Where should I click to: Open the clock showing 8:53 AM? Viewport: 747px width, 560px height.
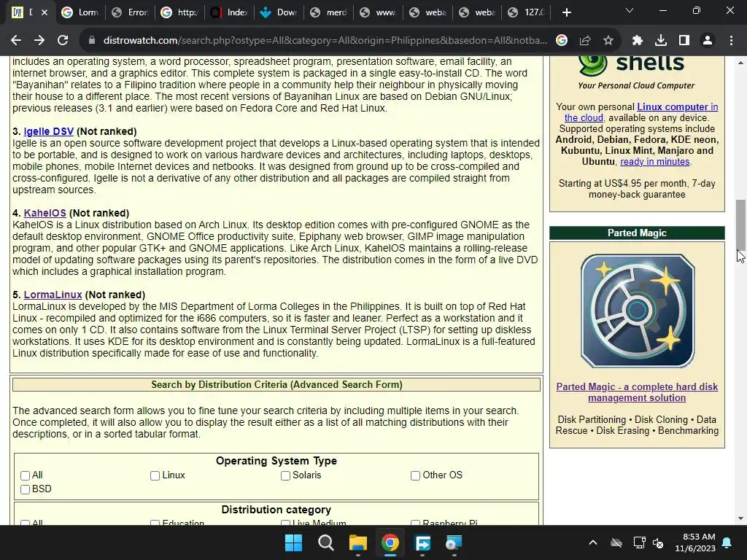pos(695,542)
